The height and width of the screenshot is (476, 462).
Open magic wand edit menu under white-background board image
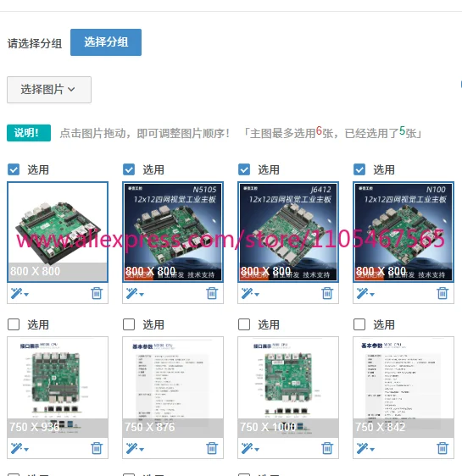click(19, 294)
